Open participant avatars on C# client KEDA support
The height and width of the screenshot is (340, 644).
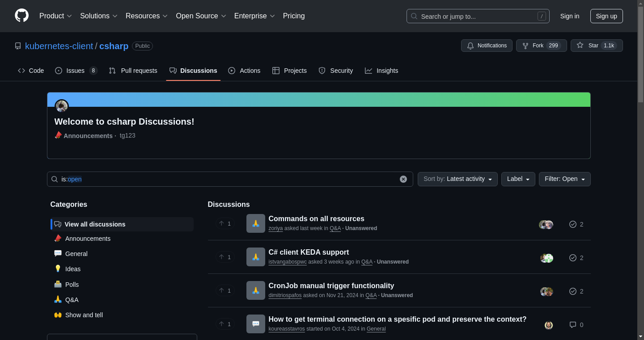(547, 258)
